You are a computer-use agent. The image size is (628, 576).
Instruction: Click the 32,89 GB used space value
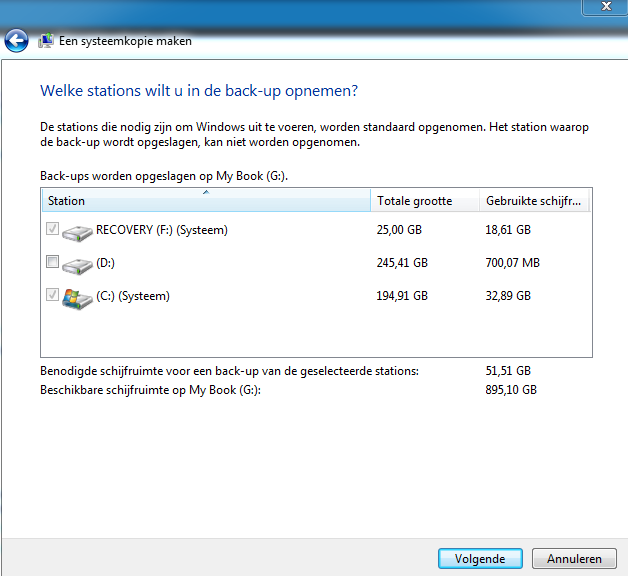[508, 296]
